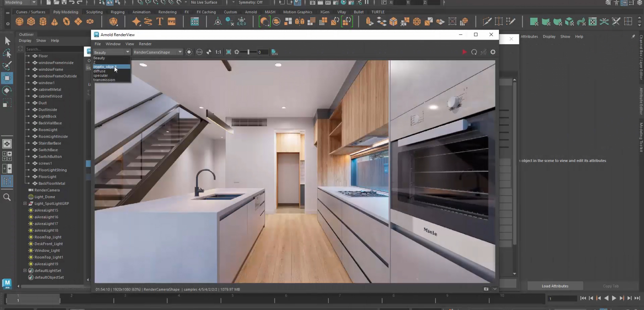Open Arnold RenderView settings gear

click(x=493, y=52)
